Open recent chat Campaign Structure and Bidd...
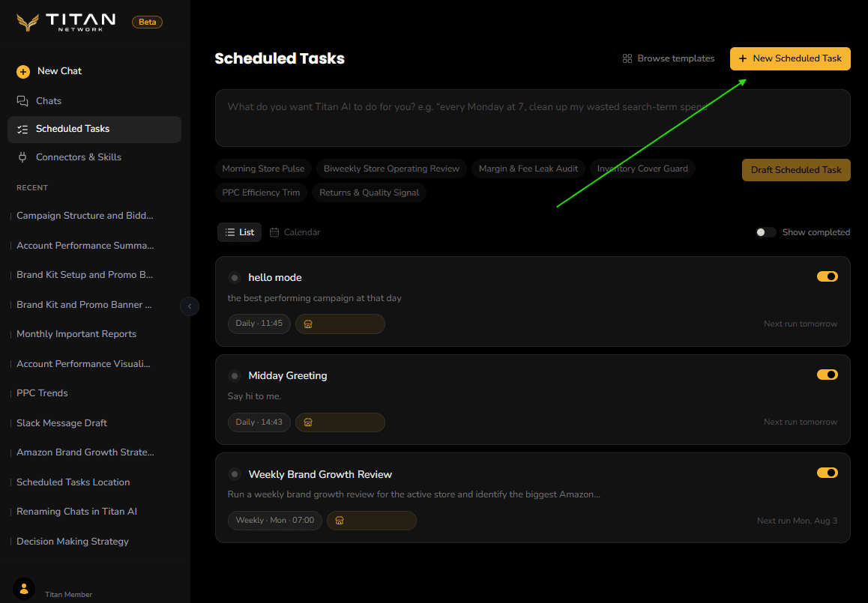This screenshot has height=603, width=868. pyautogui.click(x=85, y=216)
